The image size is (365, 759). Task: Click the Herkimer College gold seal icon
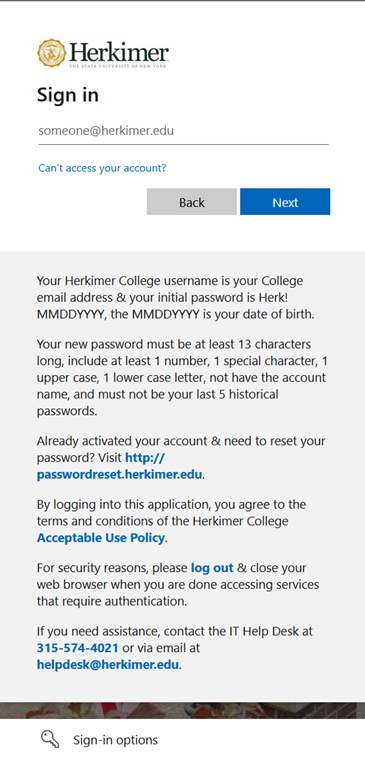pyautogui.click(x=51, y=53)
